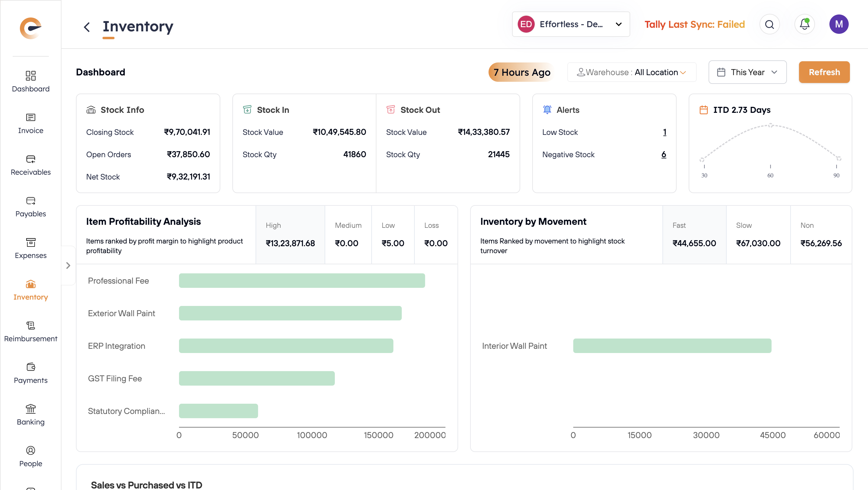Open the This Year period dropdown
The height and width of the screenshot is (490, 868).
click(x=747, y=72)
